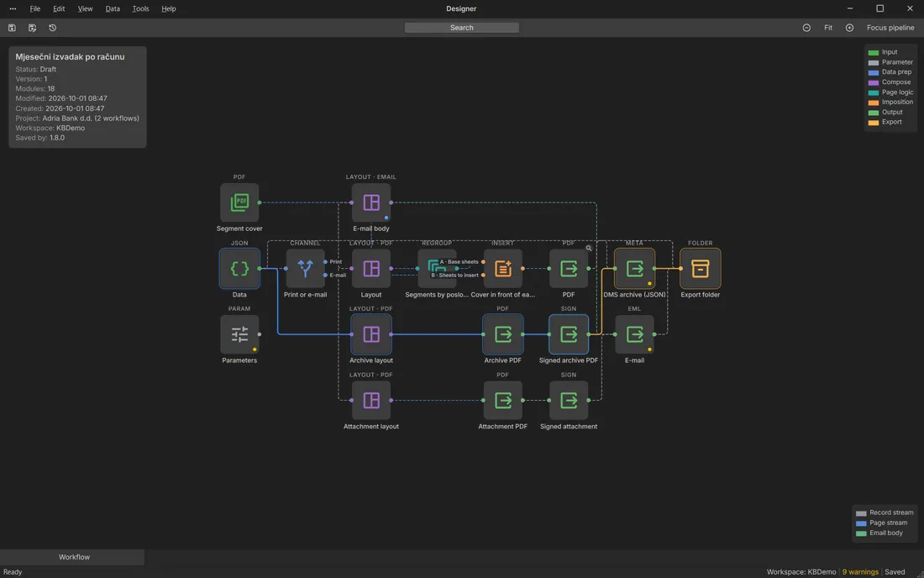Click the magnifier icon on the PDF node
The width and height of the screenshot is (924, 578).
click(x=589, y=248)
